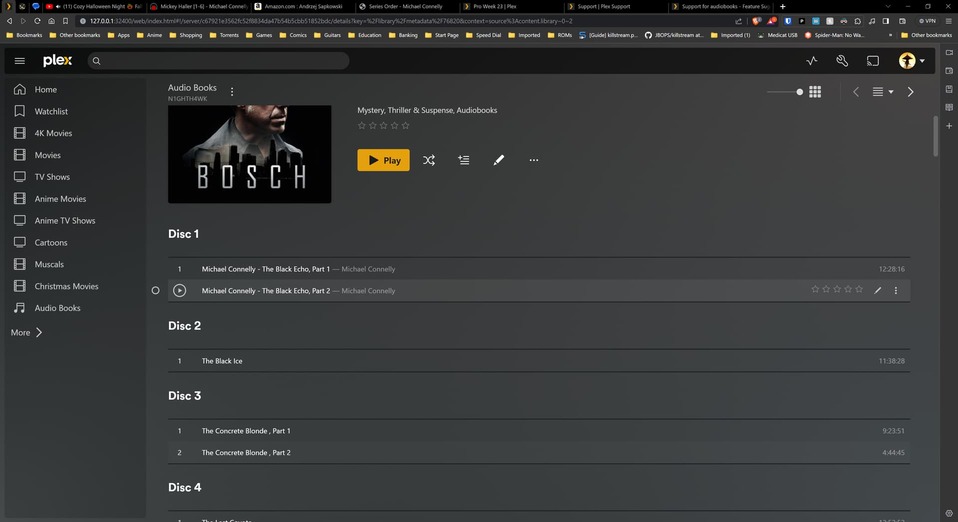Click the Plex search field

219,61
